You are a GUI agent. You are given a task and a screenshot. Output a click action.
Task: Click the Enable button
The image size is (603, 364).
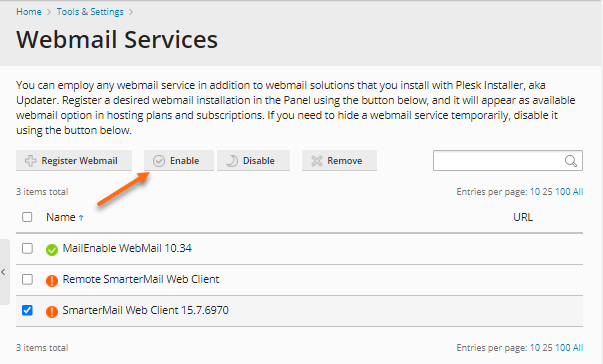click(x=179, y=161)
